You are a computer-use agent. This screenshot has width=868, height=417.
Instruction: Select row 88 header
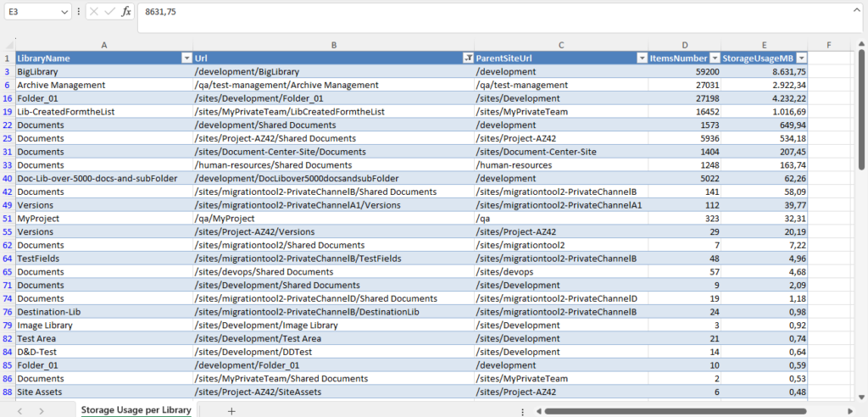click(x=8, y=392)
